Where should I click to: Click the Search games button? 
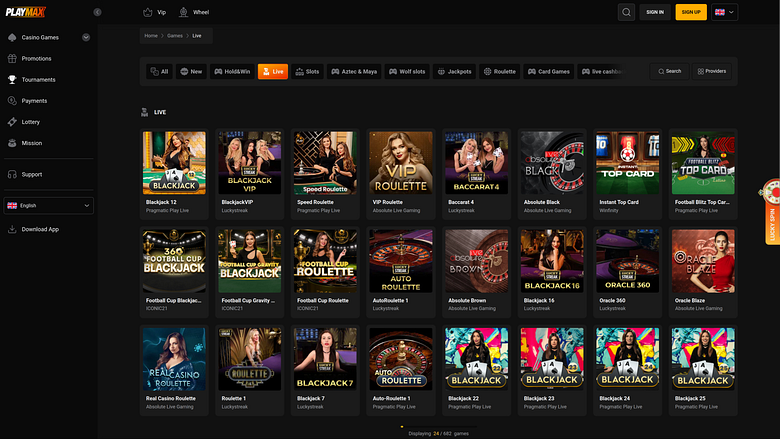pyautogui.click(x=669, y=72)
